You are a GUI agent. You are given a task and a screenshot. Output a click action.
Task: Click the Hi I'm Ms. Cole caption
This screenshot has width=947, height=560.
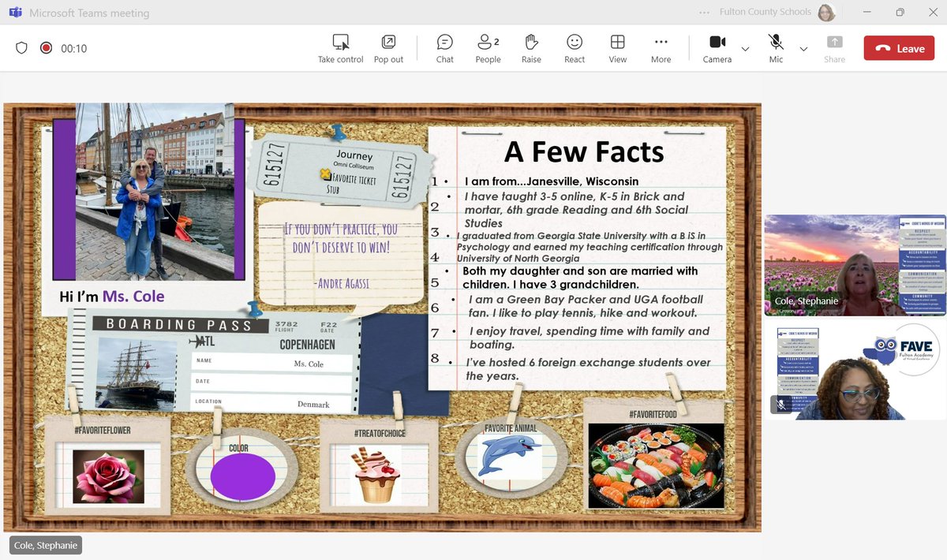[112, 297]
